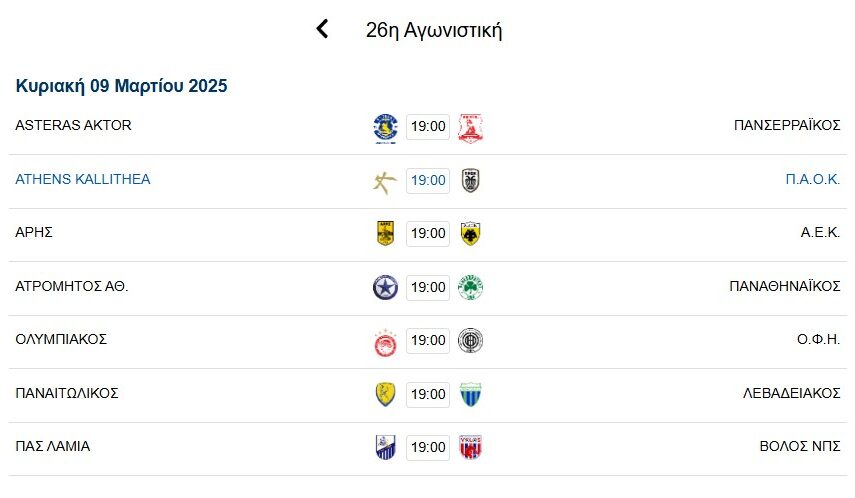This screenshot has width=855, height=498.
Task: Click the 19:00 time for the ΟΛΥΜΠΙΑΚΟΣ match
Action: [428, 341]
